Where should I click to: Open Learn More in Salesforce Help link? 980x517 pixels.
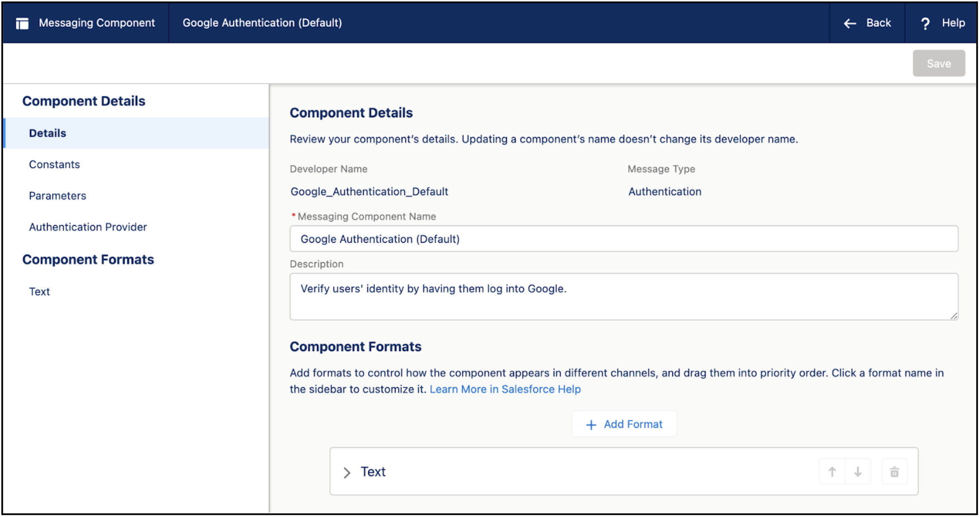pos(505,389)
